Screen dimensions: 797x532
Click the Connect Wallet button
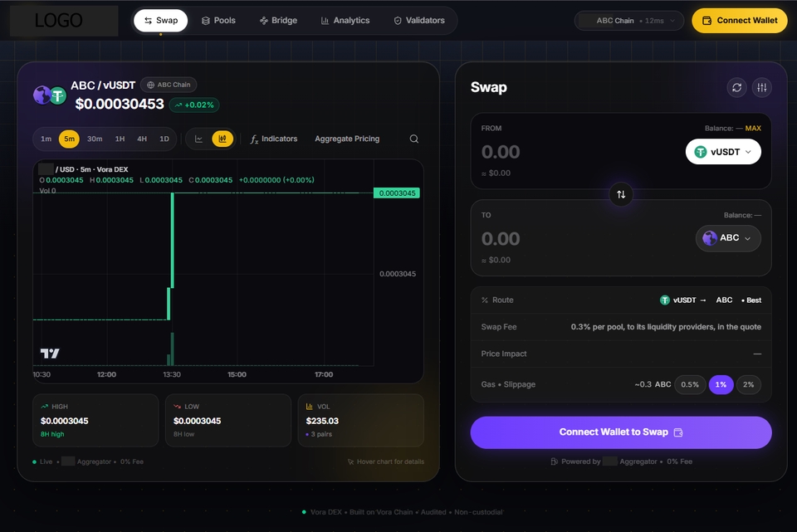point(740,20)
